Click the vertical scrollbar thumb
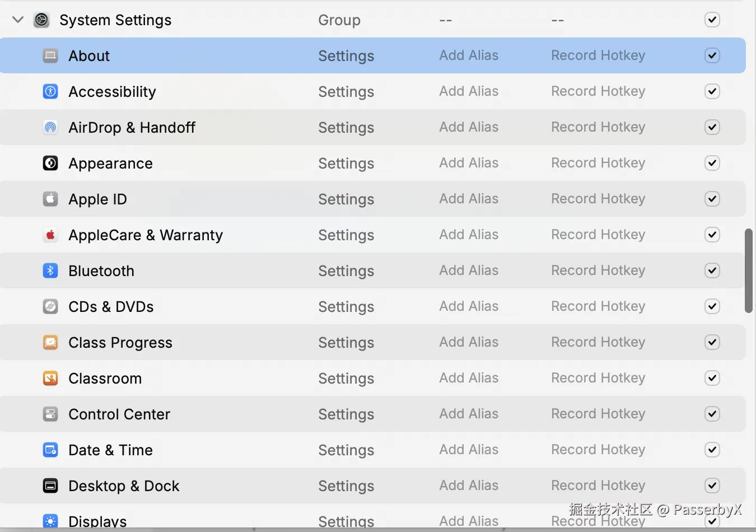The image size is (756, 532). (x=749, y=270)
